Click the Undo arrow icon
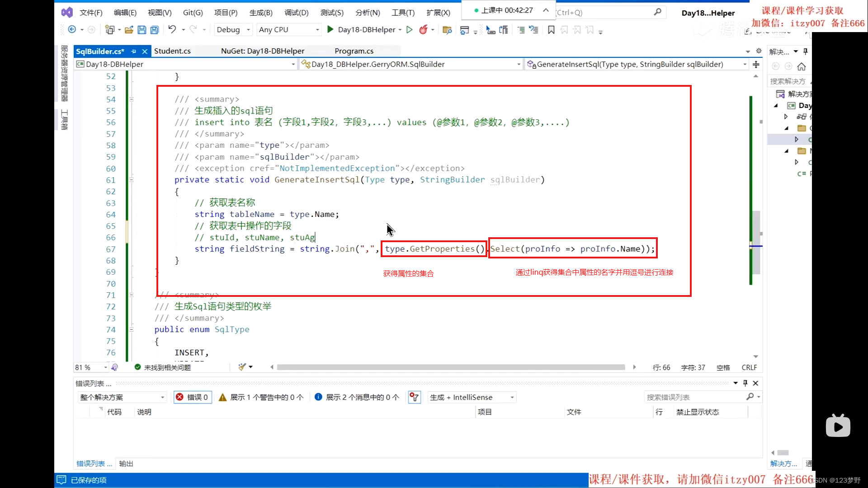868x488 pixels. [x=172, y=29]
